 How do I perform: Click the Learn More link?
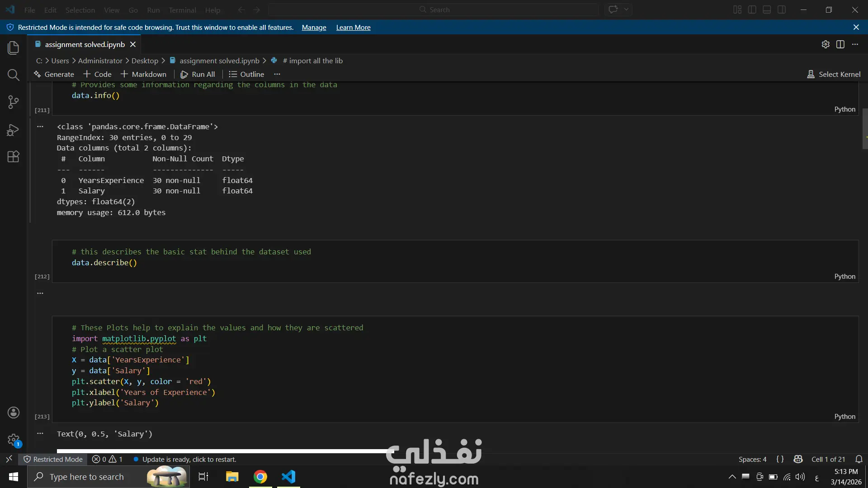click(353, 28)
